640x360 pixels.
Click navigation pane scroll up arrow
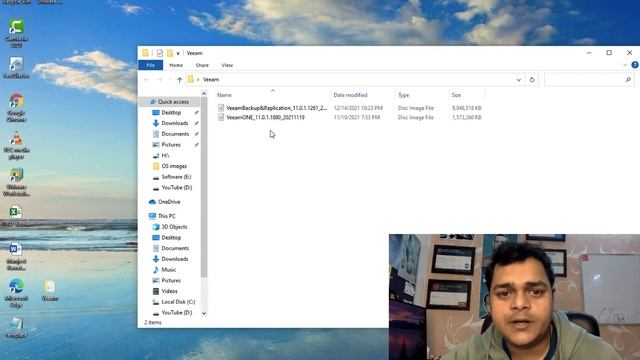[x=204, y=94]
